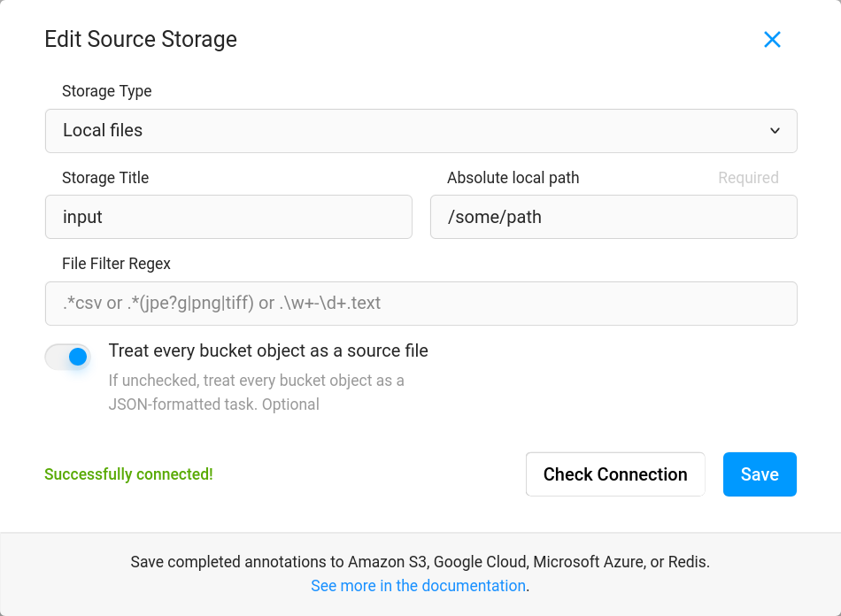Open the Storage Type dropdown

[x=420, y=131]
